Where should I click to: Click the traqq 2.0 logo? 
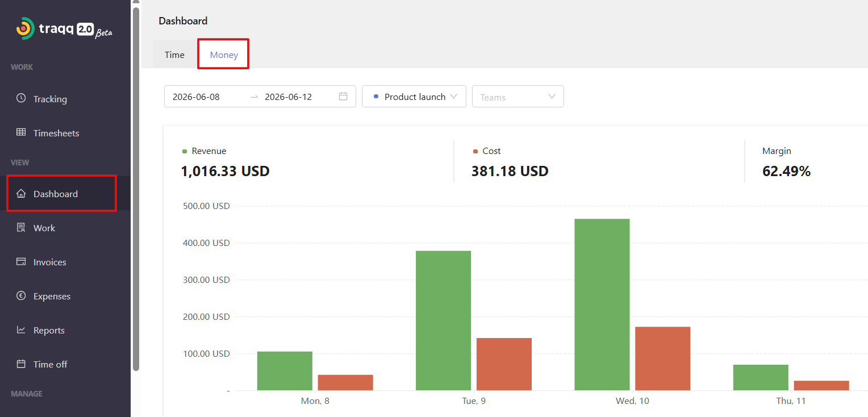tap(64, 29)
